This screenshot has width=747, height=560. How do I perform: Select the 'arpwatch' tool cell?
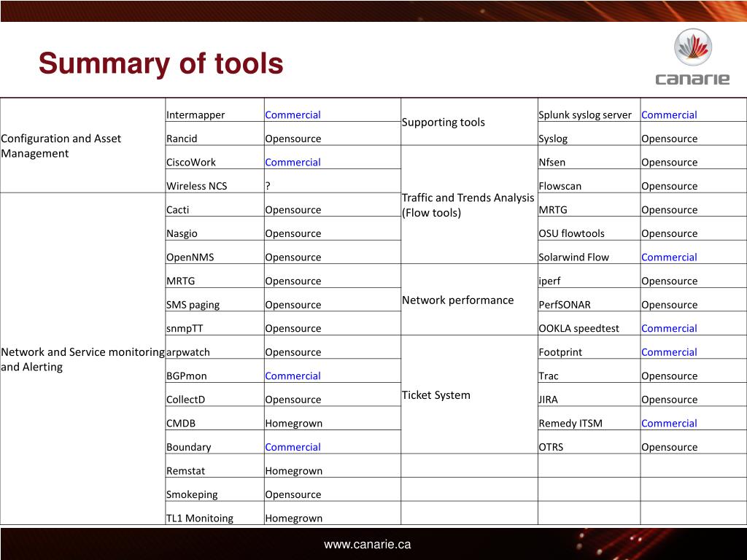[x=215, y=347]
